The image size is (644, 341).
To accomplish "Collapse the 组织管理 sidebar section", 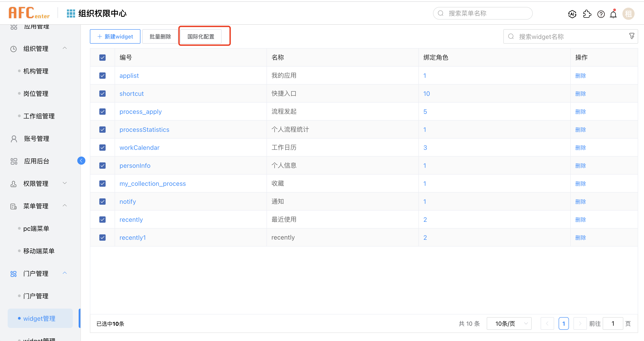I will click(64, 48).
